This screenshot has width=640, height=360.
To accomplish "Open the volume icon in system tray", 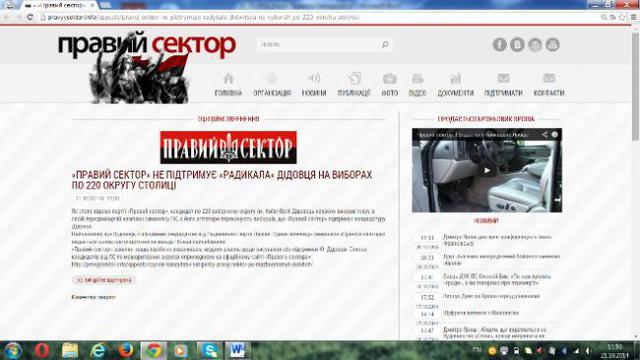I will coord(588,351).
